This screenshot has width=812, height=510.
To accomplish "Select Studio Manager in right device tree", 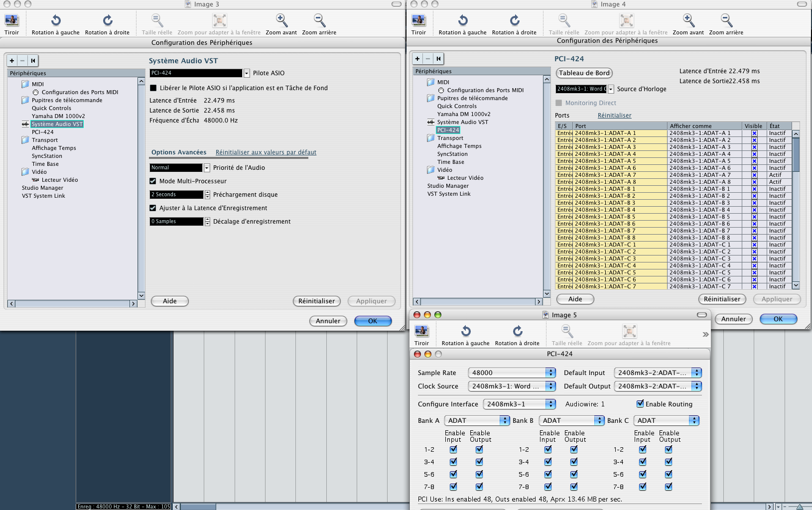I will pos(448,186).
